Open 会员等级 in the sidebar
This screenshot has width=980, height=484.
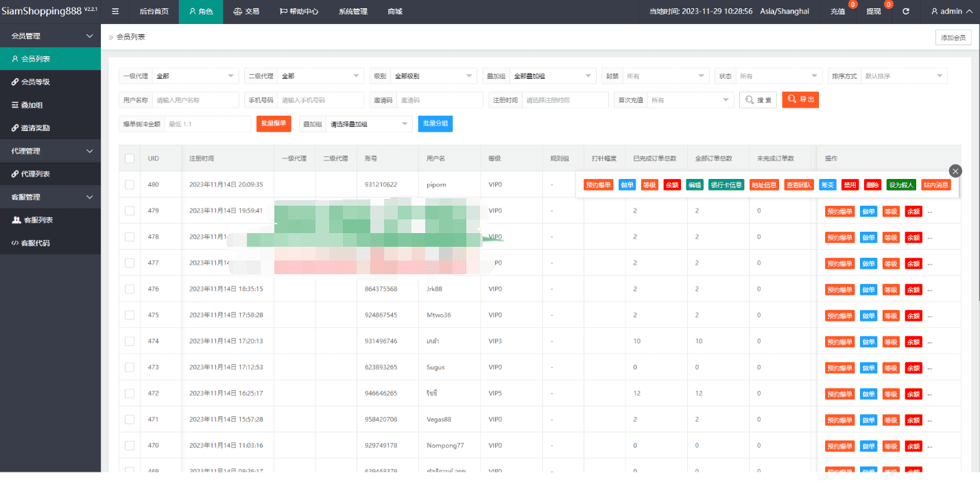(35, 82)
